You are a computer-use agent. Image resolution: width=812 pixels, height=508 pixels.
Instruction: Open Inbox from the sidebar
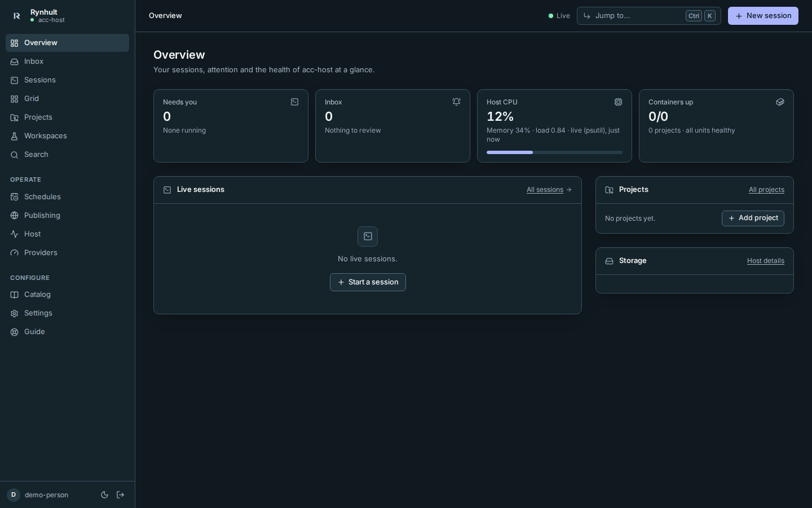tap(67, 62)
